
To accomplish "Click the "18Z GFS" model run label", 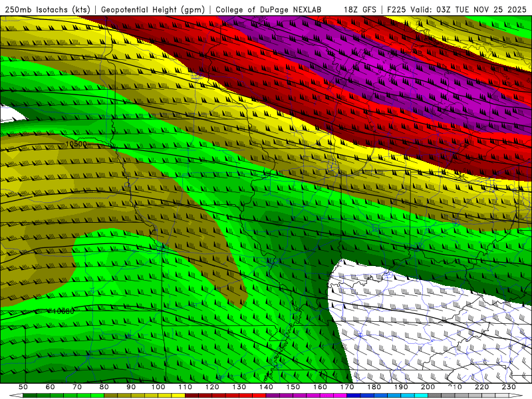I will click(360, 9).
